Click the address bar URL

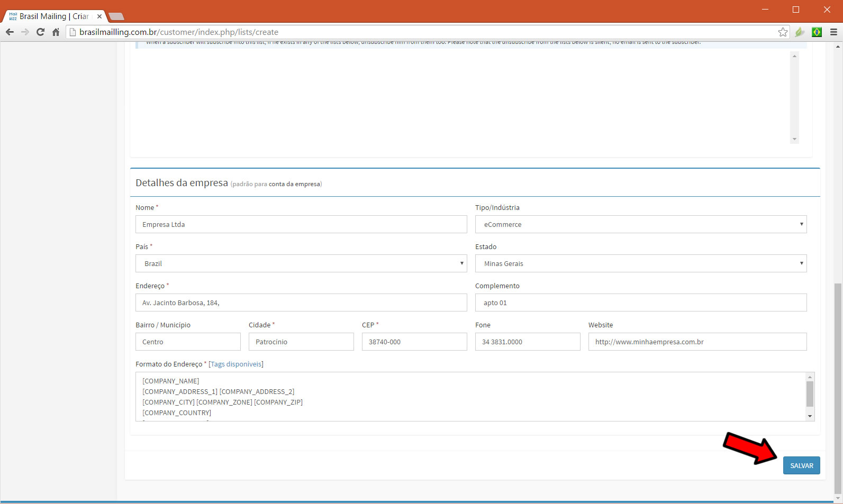[x=178, y=32]
